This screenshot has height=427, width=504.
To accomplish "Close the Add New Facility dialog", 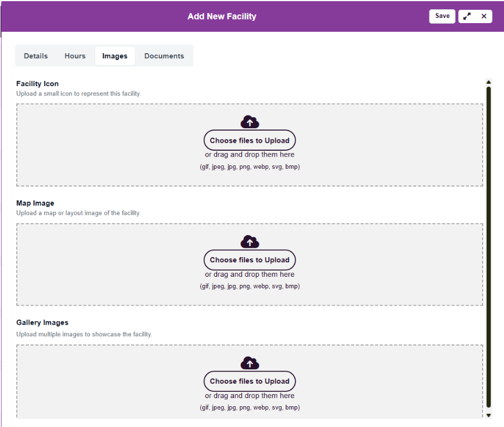I will [x=484, y=16].
